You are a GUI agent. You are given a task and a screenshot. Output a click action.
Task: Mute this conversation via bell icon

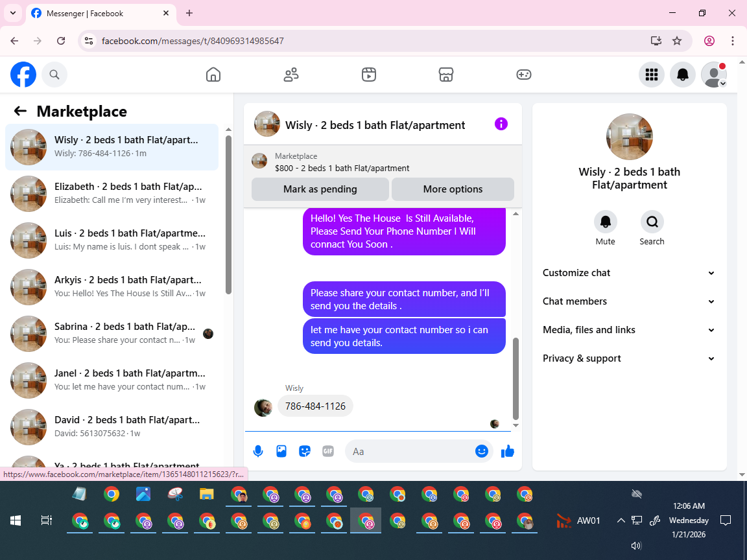coord(606,222)
